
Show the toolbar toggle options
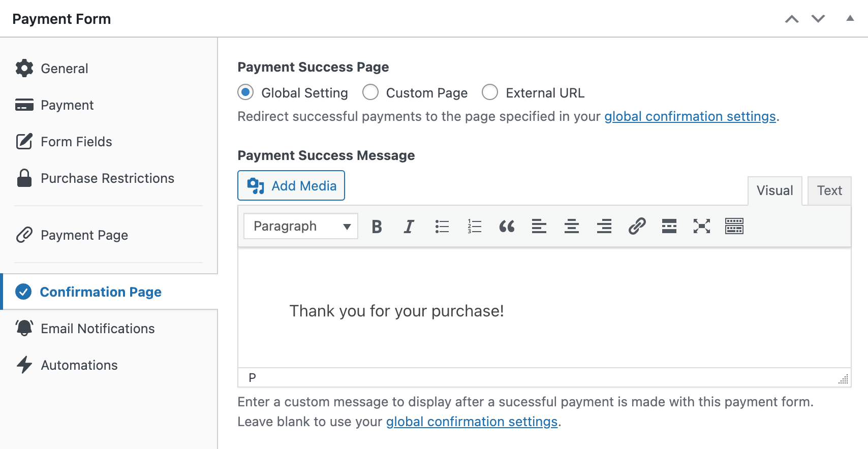(734, 227)
